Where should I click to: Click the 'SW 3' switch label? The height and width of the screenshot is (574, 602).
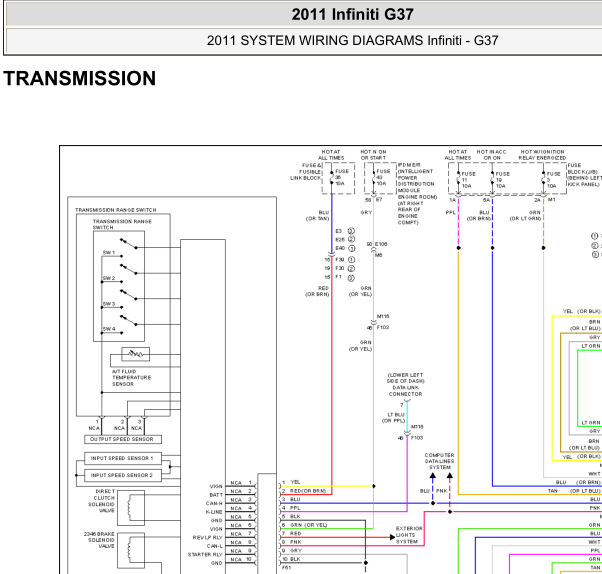tap(109, 304)
